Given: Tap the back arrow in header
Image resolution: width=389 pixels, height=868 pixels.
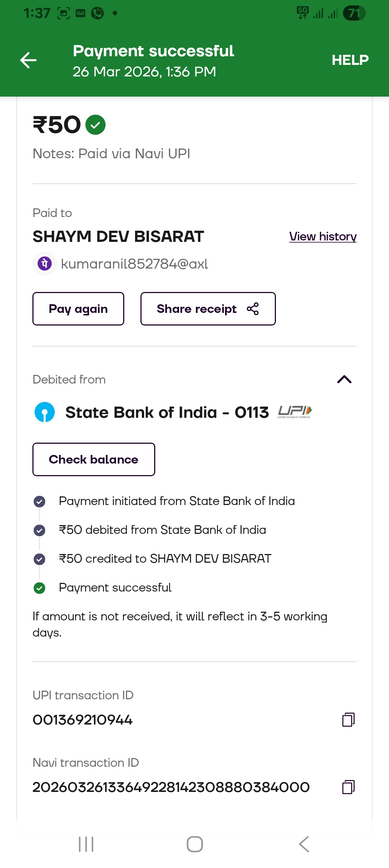Looking at the screenshot, I should coord(28,60).
